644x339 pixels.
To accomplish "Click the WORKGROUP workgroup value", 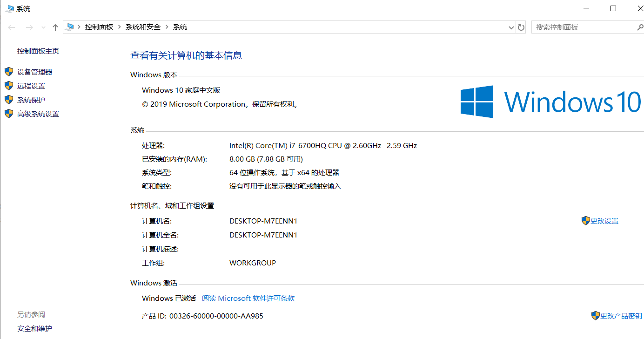I will pyautogui.click(x=253, y=263).
